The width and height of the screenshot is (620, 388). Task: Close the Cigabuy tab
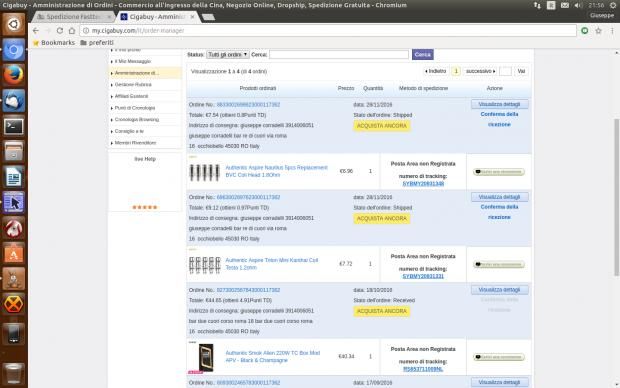pyautogui.click(x=192, y=17)
